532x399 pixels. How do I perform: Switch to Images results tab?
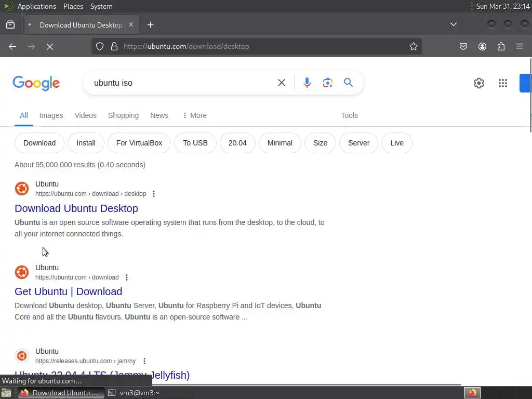click(x=51, y=115)
